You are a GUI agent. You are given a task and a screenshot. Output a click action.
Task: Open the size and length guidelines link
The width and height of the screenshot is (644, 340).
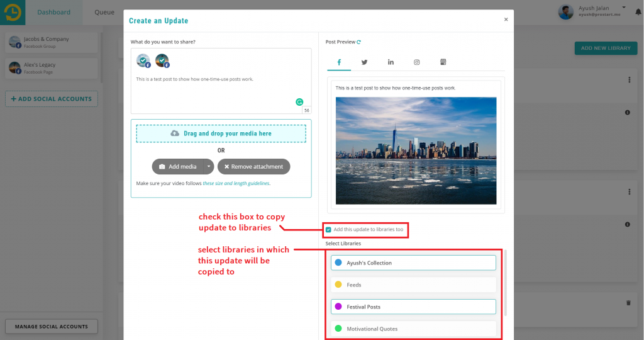tap(236, 184)
